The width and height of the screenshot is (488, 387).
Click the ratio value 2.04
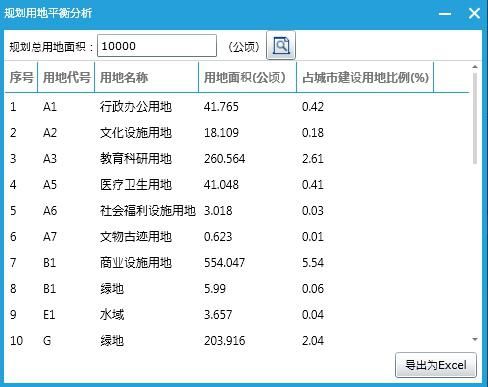point(313,341)
